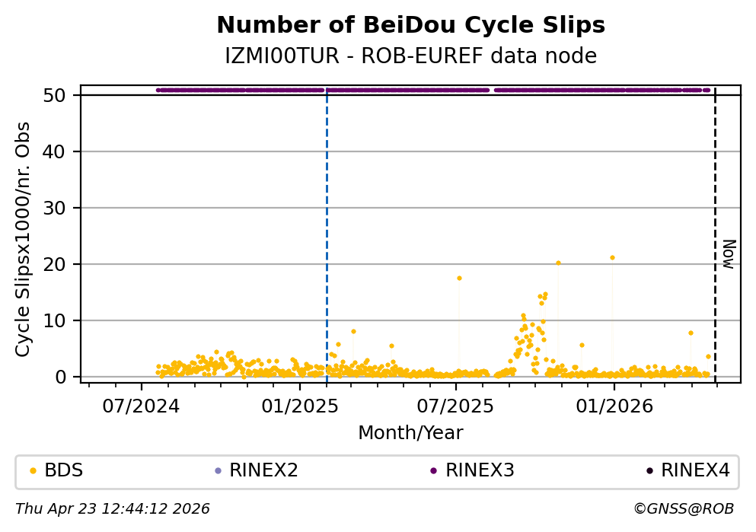Click the purple RINEX3 legend dot
Image resolution: width=756 pixels, height=532 pixels.
433,470
